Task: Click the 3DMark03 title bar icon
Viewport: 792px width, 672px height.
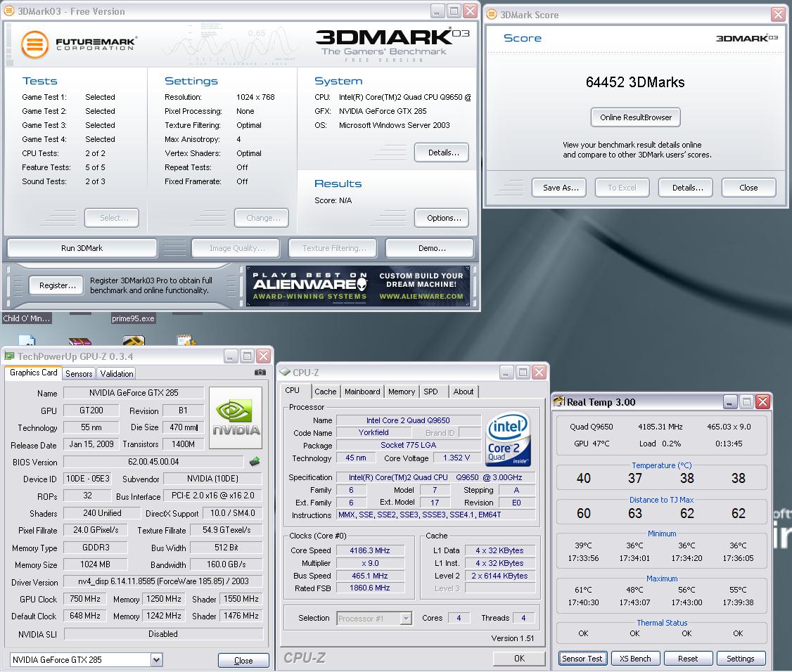Action: pos(9,11)
